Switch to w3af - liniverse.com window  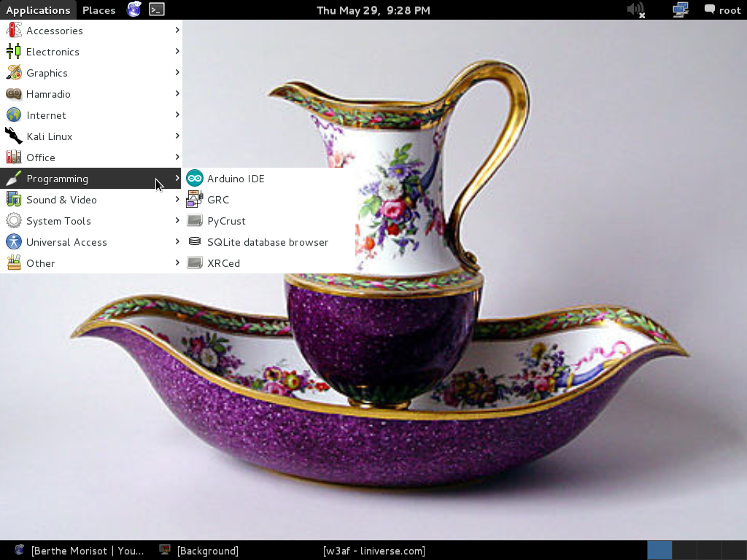[x=374, y=551]
